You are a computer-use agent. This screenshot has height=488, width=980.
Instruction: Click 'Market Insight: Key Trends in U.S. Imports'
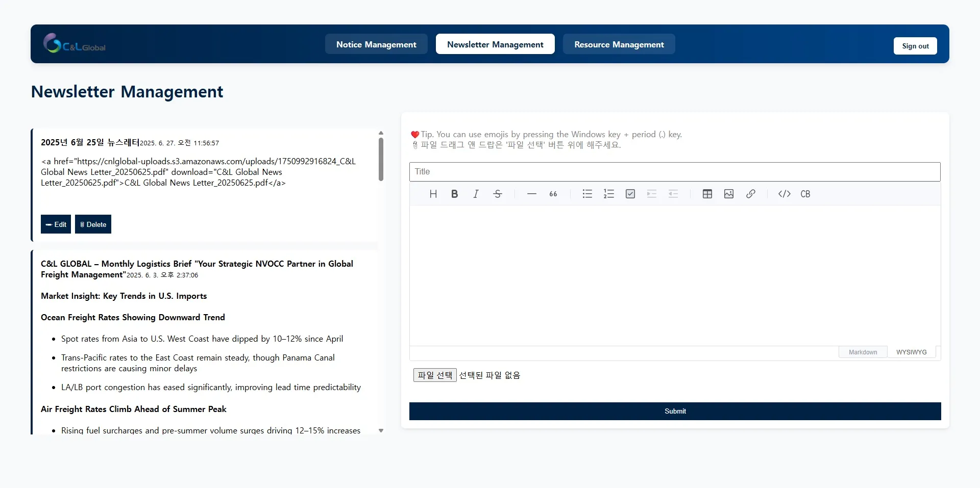pyautogui.click(x=124, y=296)
